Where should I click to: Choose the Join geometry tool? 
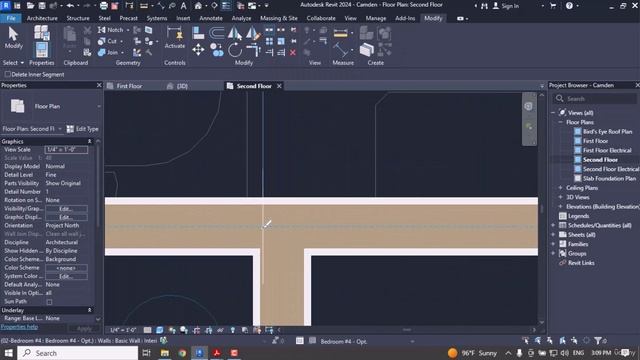tap(109, 52)
